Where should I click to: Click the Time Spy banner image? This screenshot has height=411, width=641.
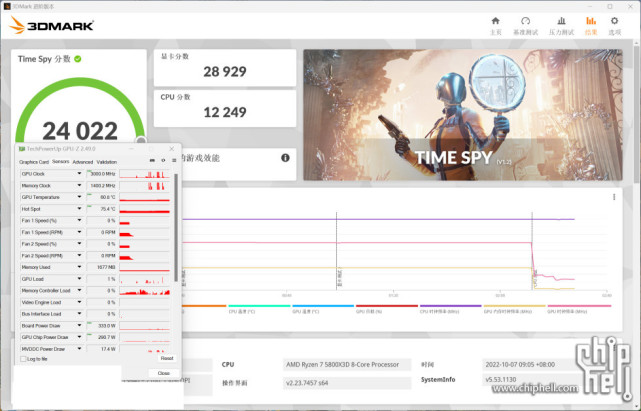point(463,115)
